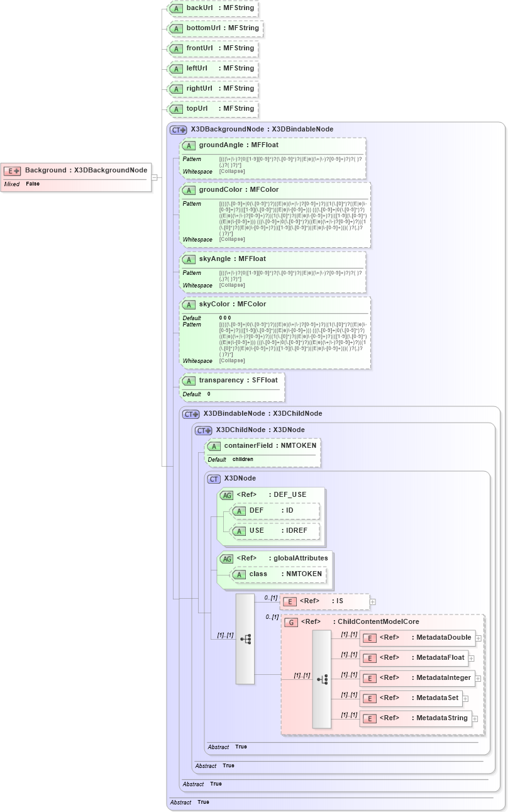Click 'skyAngle : MFFloat' label
This screenshot has height=812, width=508.
pyautogui.click(x=233, y=259)
